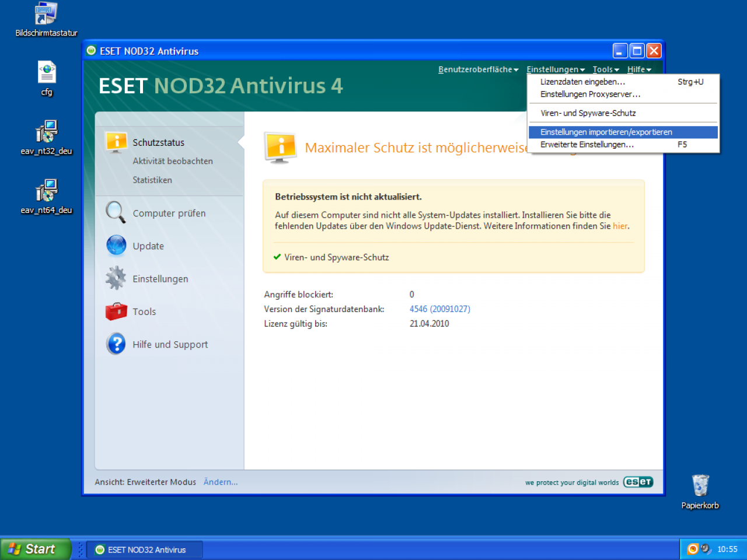This screenshot has width=747, height=560.
Task: Click the taskbar clock showing 10:55
Action: (x=727, y=549)
